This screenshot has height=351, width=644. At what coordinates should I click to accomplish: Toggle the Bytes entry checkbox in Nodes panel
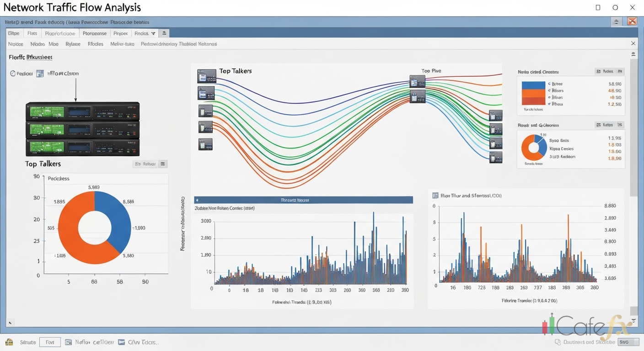pos(550,84)
